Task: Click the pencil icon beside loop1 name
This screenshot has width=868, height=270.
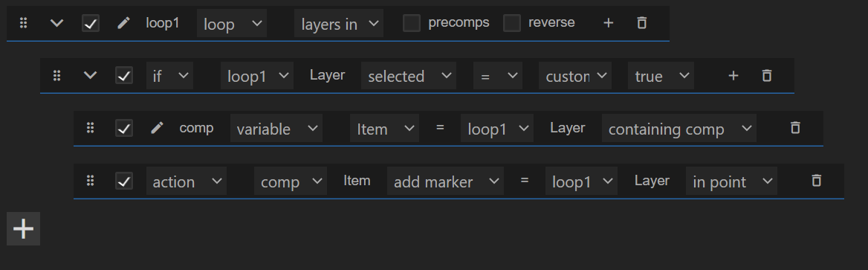Action: click(x=123, y=23)
